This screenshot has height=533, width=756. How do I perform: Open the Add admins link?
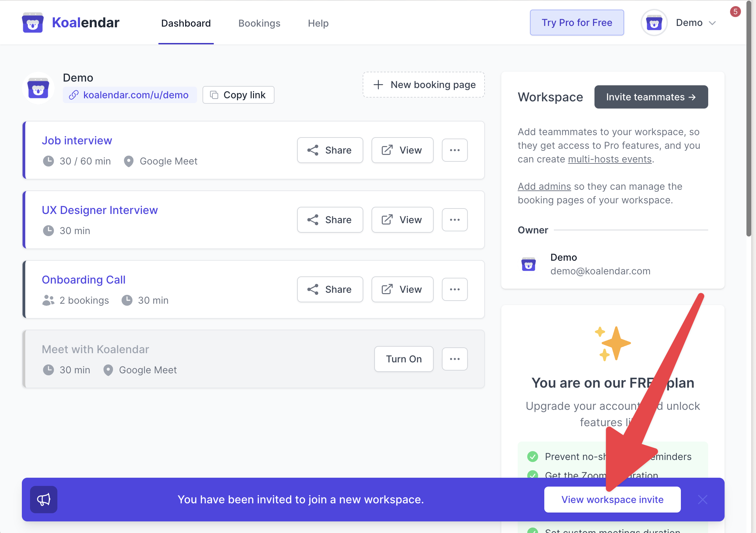click(x=544, y=186)
